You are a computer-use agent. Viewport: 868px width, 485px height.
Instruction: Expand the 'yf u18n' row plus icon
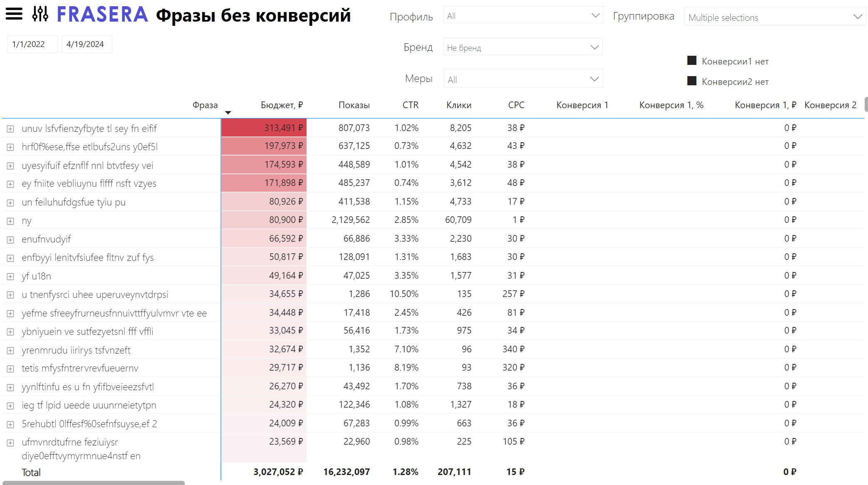(10, 277)
